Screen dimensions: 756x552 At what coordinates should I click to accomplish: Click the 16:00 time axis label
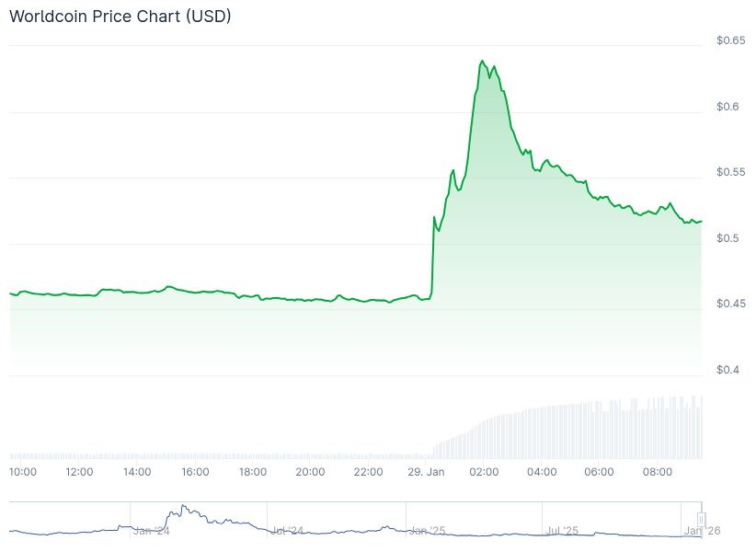click(x=195, y=472)
